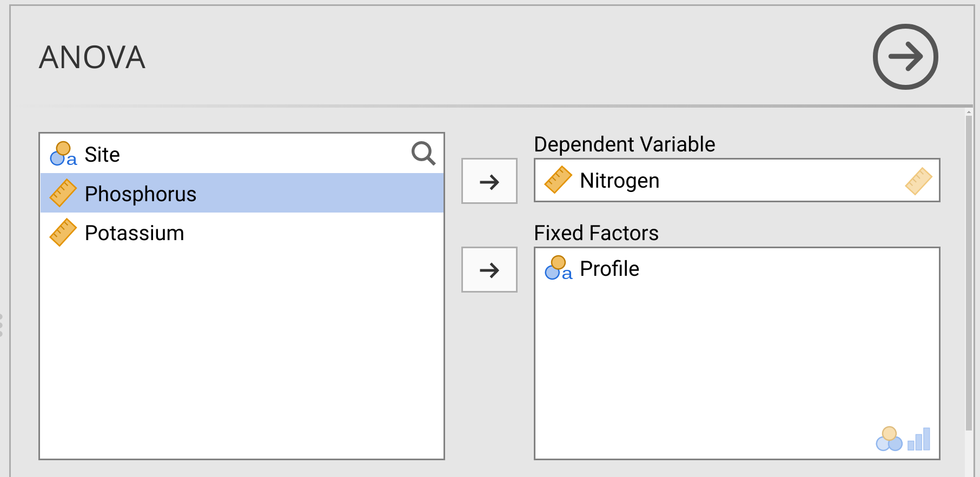The image size is (980, 477).
Task: Click the panel resize handle on the left edge
Action: click(2, 325)
